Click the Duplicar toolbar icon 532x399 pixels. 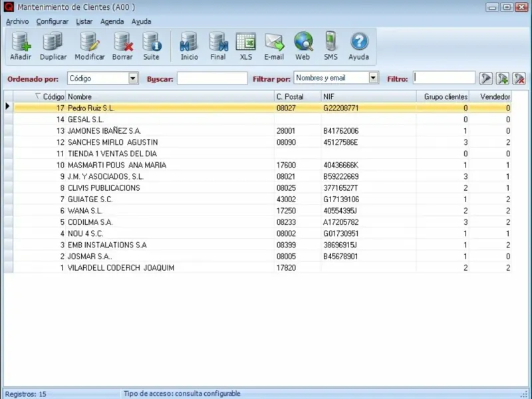point(53,46)
